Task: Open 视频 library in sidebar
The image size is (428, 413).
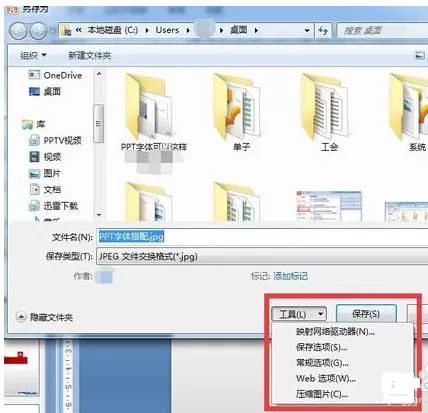Action: click(45, 157)
